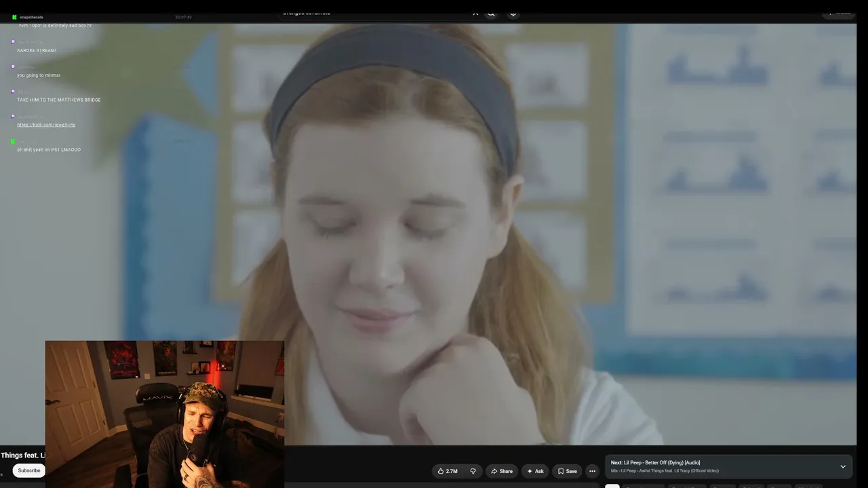Open the kick.com/jewell-kts chat link
This screenshot has width=868, height=488.
coord(46,125)
